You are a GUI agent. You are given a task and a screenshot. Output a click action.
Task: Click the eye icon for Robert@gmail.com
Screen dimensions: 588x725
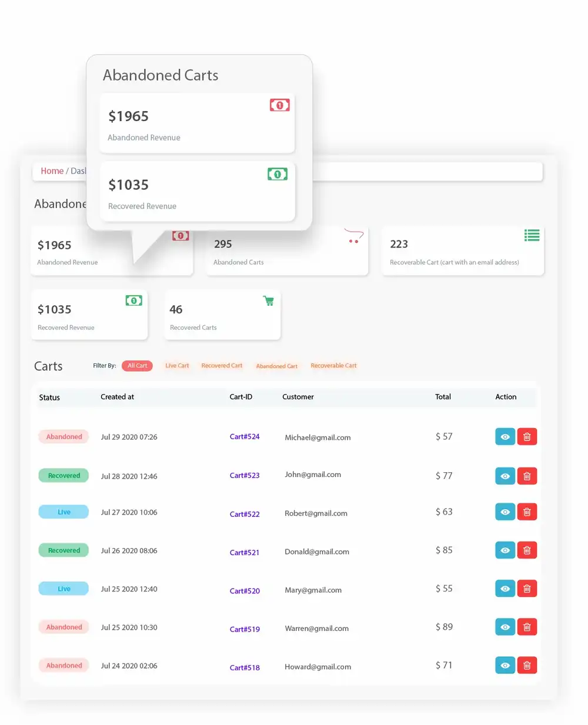(x=505, y=512)
